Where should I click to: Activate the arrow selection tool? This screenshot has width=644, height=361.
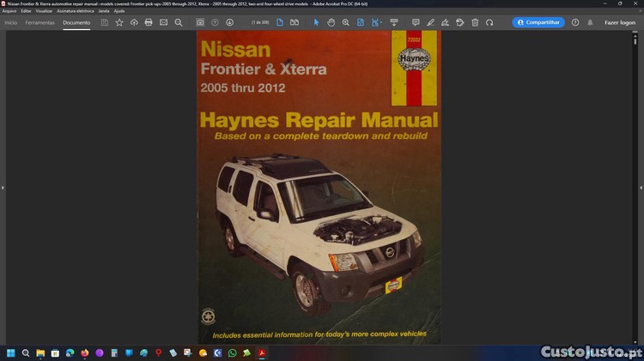pos(316,22)
